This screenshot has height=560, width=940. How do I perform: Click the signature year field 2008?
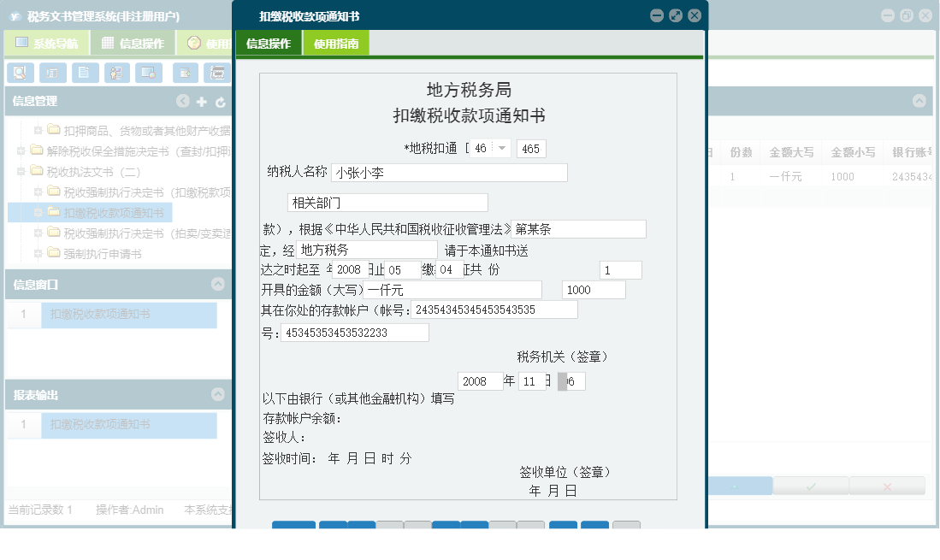tap(480, 381)
